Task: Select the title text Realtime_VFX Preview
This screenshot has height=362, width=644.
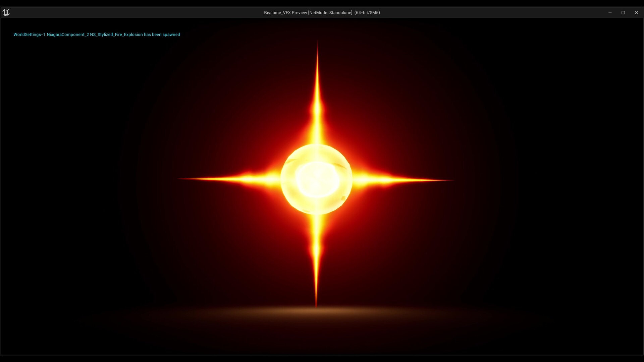Action: 285,12
